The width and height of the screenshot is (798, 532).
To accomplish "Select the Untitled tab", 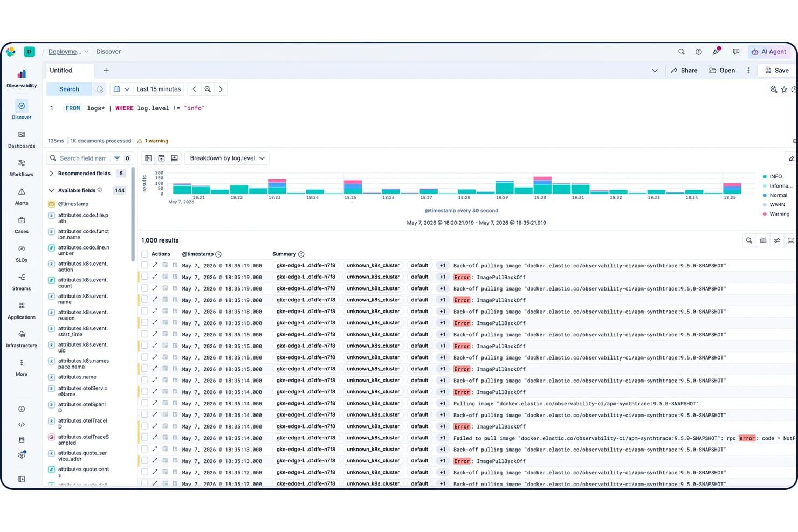I will [68, 71].
